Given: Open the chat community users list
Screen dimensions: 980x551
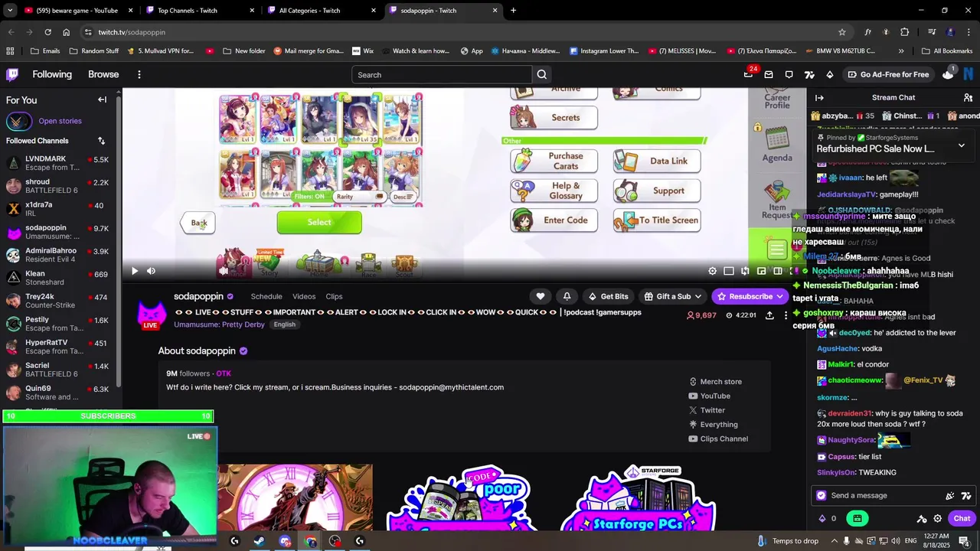Looking at the screenshot, I should tap(968, 97).
